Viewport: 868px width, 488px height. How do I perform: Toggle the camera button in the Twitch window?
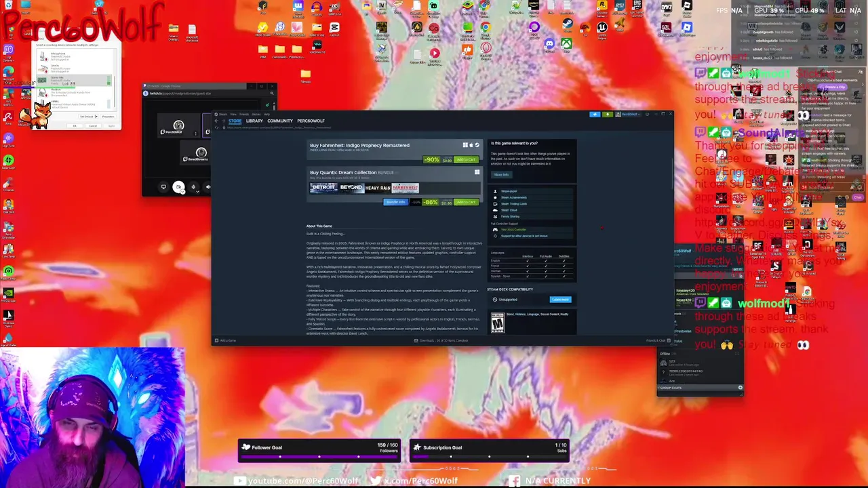[x=178, y=187]
